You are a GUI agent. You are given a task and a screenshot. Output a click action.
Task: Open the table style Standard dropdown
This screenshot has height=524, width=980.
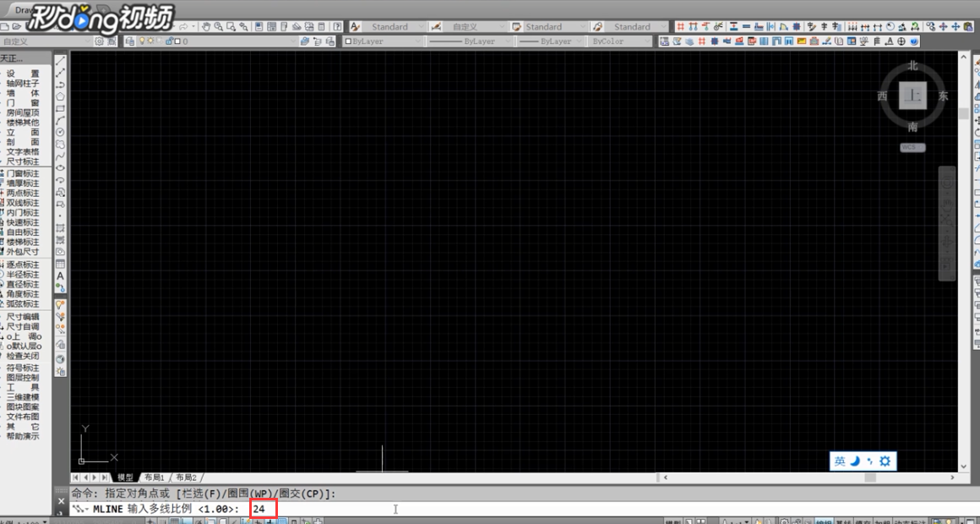click(556, 27)
